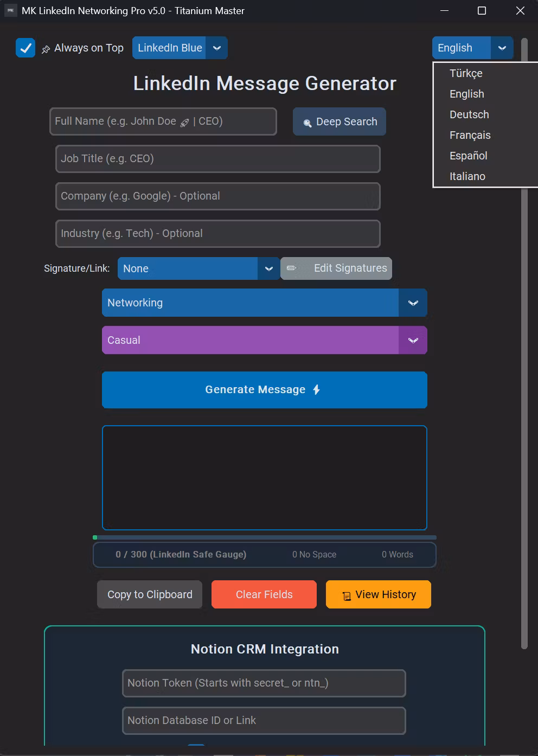
Task: Choose Deutsch in the language menu
Action: (x=469, y=114)
